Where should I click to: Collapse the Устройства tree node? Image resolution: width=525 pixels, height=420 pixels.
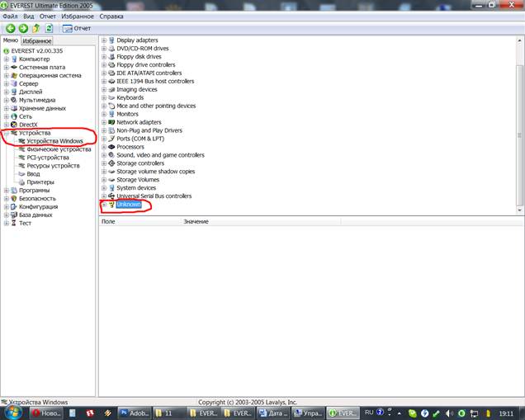7,133
